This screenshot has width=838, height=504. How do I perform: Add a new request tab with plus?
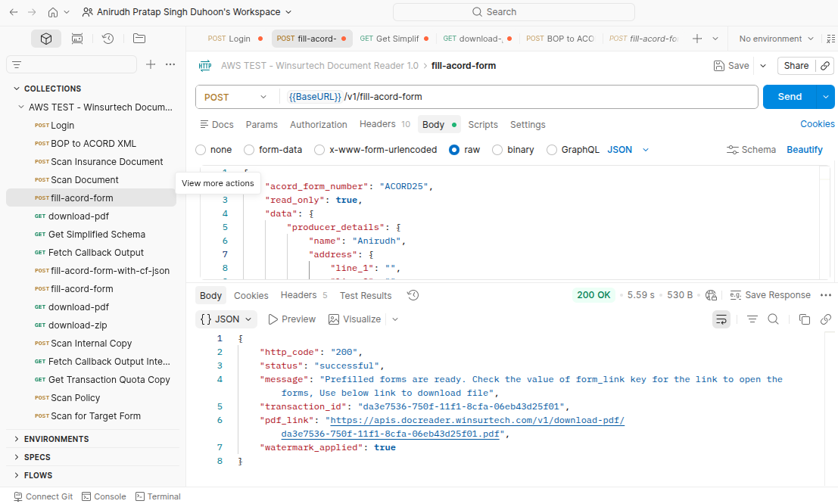click(x=697, y=39)
